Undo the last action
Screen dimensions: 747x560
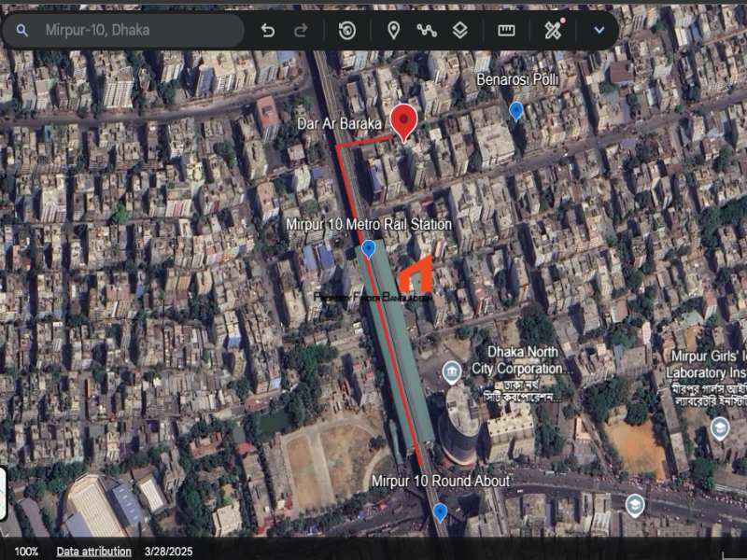(x=268, y=31)
